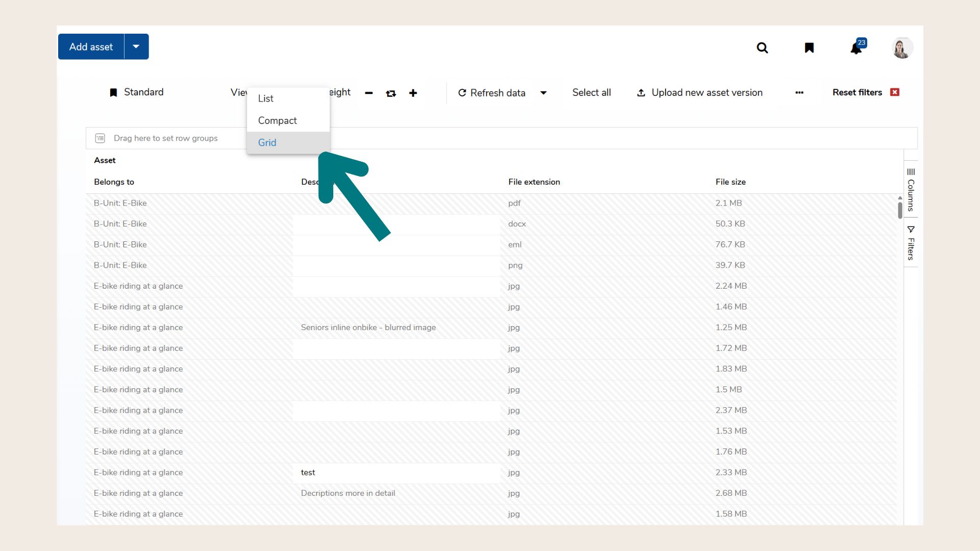The image size is (980, 551).
Task: Reset row height with center arrows icon
Action: (x=391, y=93)
